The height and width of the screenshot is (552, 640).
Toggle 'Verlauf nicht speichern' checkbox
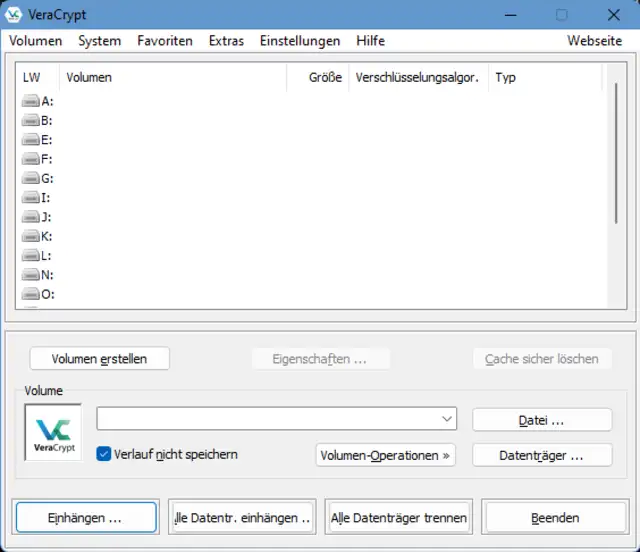click(x=103, y=454)
